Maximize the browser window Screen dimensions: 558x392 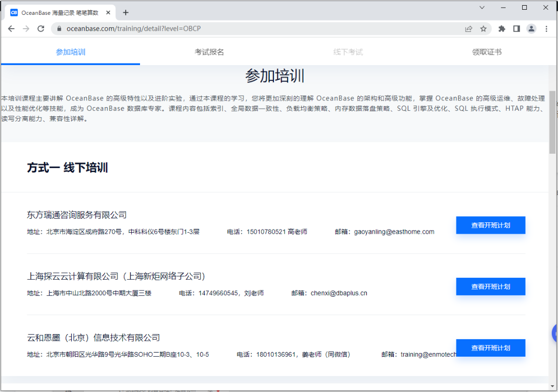tap(524, 8)
